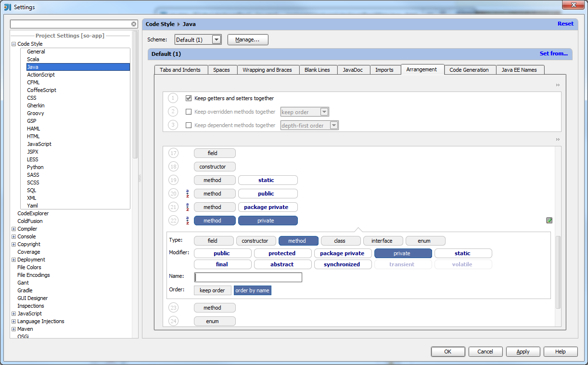Expand the Compiler tree node
Image resolution: width=588 pixels, height=365 pixels.
13,229
